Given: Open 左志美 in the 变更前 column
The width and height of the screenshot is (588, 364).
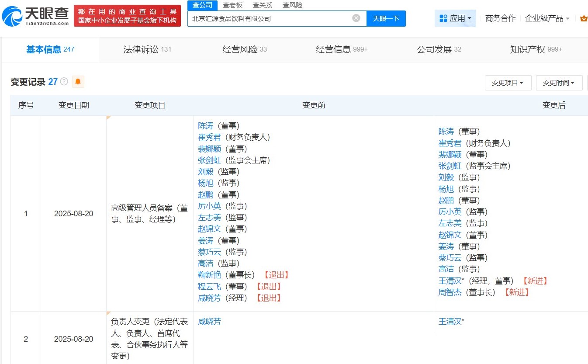Looking at the screenshot, I should (x=209, y=217).
